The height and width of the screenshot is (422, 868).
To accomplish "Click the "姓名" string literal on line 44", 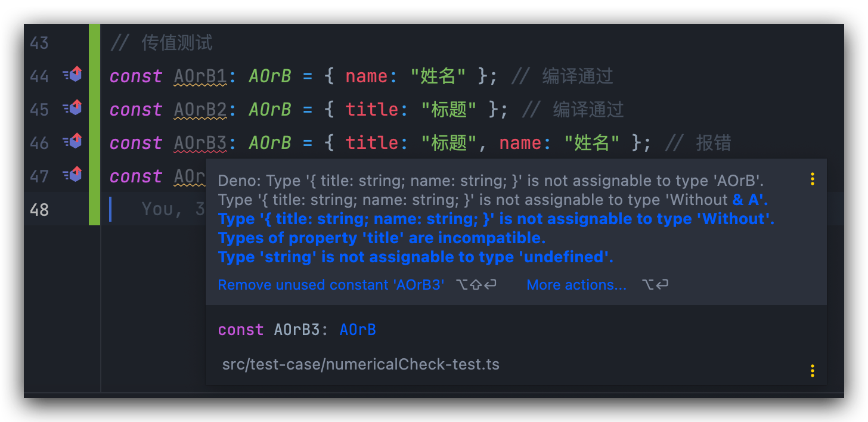I will pyautogui.click(x=438, y=75).
